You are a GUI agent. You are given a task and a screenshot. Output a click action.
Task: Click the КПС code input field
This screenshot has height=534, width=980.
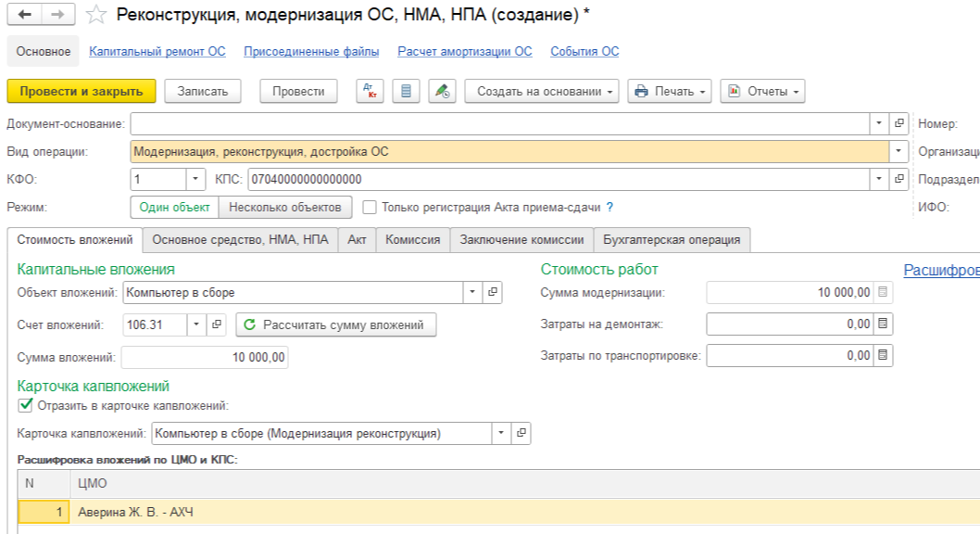[559, 180]
